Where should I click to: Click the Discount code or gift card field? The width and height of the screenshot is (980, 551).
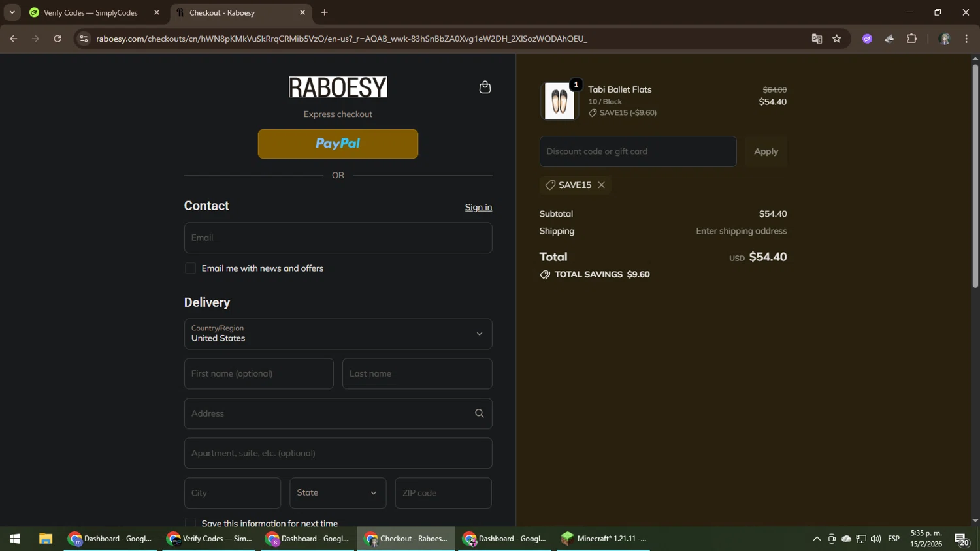click(x=638, y=151)
